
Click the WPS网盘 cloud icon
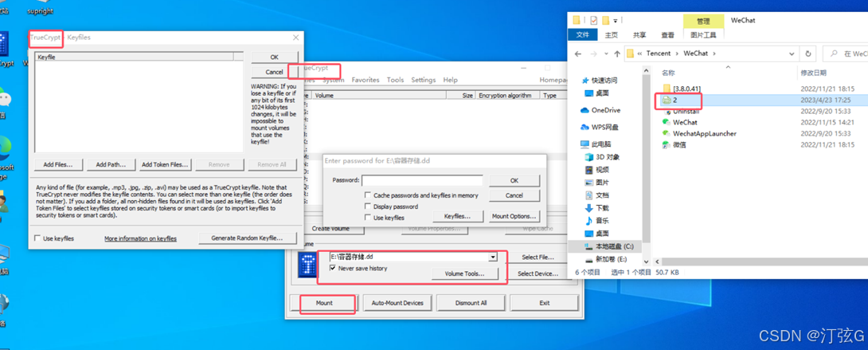click(585, 128)
